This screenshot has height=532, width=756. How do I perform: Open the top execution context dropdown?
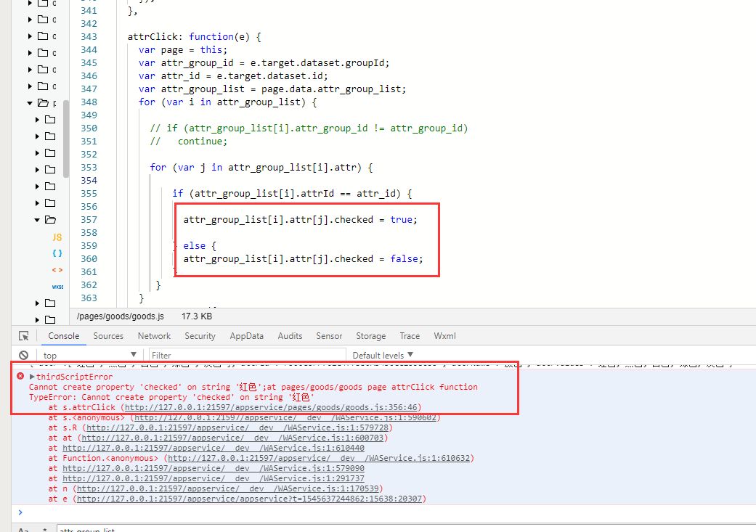89,355
